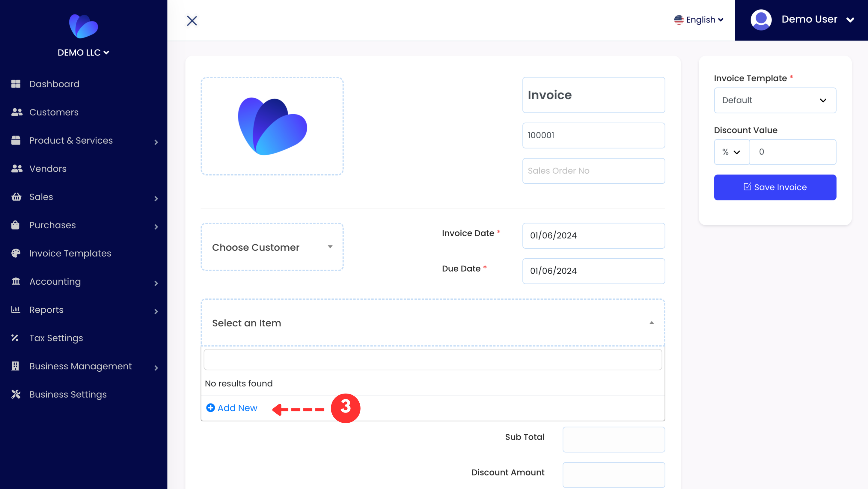The width and height of the screenshot is (868, 489).
Task: Expand the Reports submenu arrow
Action: [156, 311]
